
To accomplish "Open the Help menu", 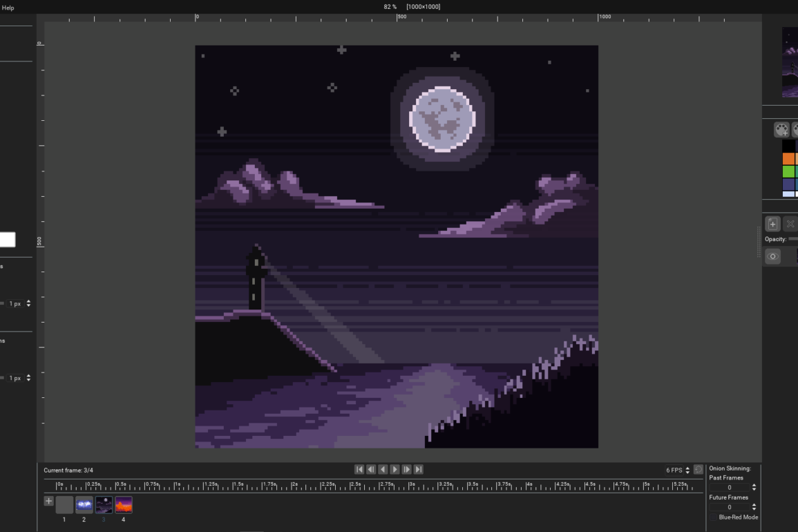I will [x=8, y=8].
